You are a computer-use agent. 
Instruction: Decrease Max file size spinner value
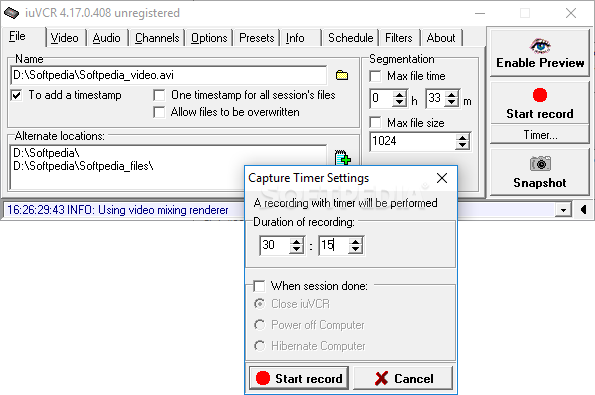(x=462, y=146)
